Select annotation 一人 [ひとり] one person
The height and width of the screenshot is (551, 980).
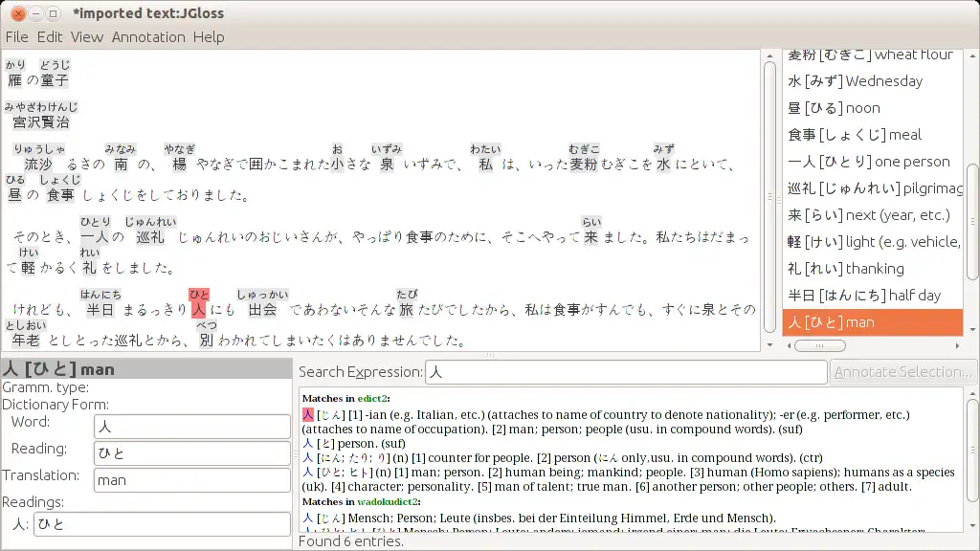click(873, 162)
